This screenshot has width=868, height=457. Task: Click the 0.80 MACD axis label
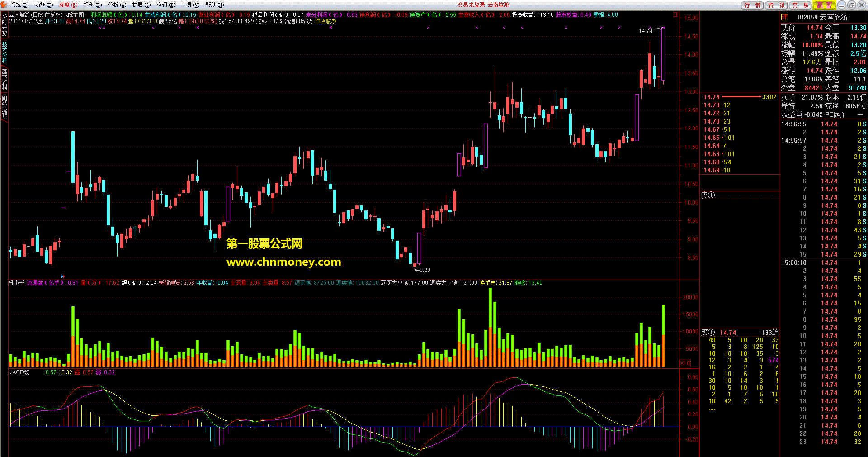click(x=693, y=377)
